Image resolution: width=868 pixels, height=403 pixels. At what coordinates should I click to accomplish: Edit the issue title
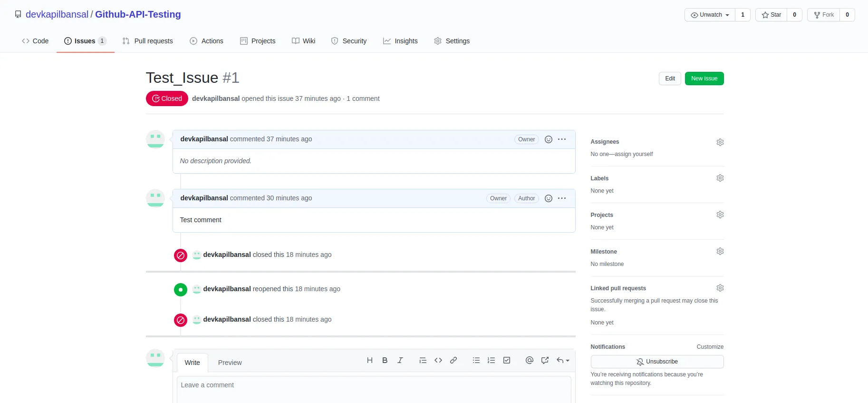[670, 79]
